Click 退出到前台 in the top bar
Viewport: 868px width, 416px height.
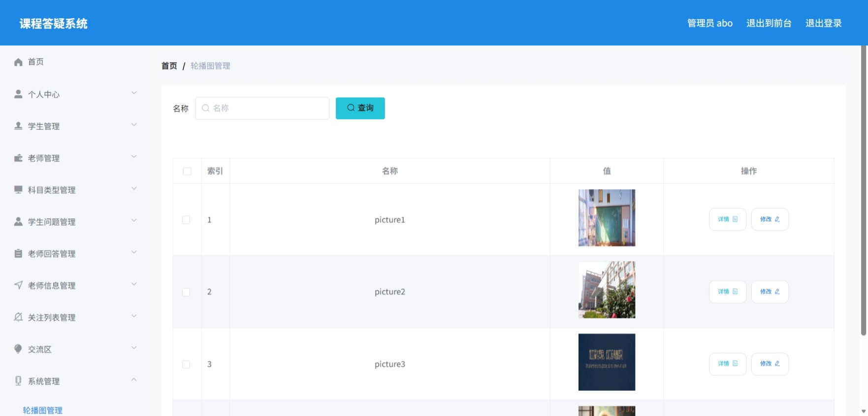(x=769, y=23)
